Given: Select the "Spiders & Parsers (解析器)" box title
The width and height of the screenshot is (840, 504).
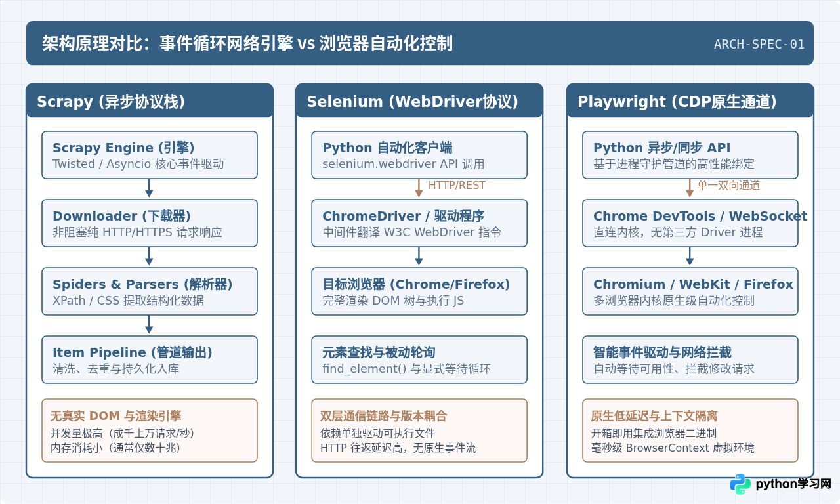Looking at the screenshot, I should pyautogui.click(x=142, y=284).
